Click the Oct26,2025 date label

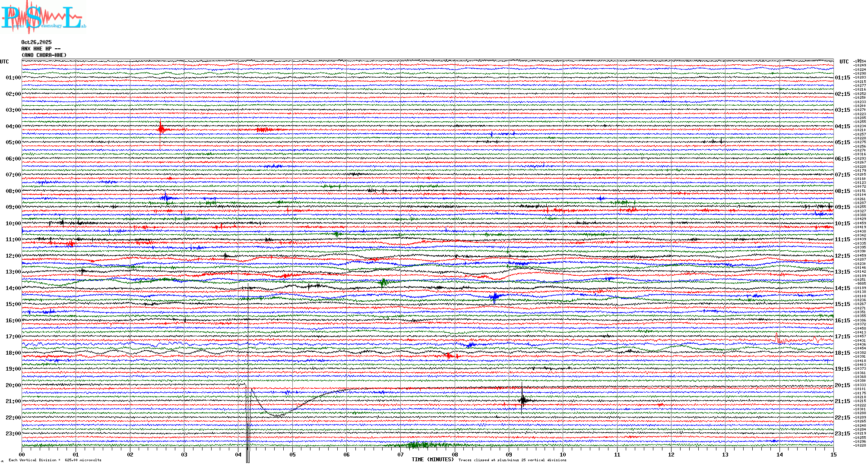[x=36, y=42]
